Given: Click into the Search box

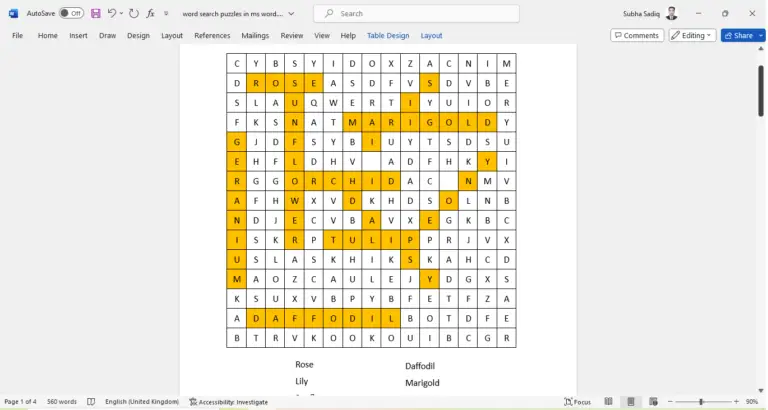Looking at the screenshot, I should tap(416, 14).
